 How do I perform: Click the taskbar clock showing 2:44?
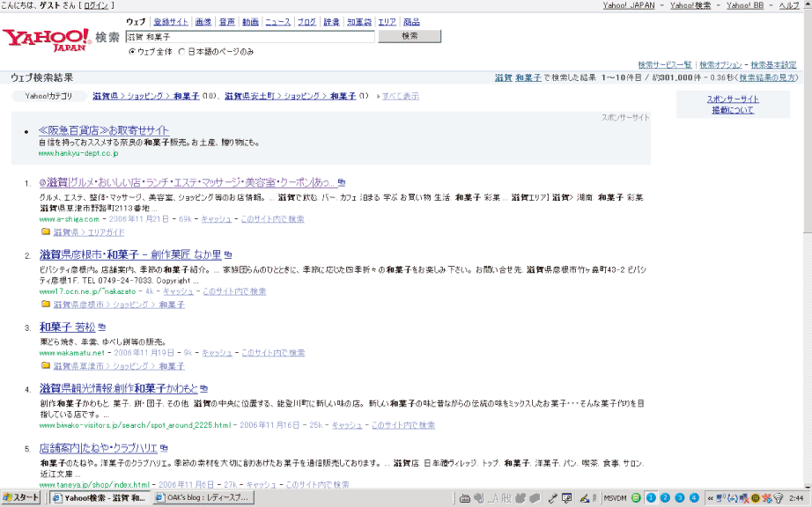pyautogui.click(x=796, y=498)
